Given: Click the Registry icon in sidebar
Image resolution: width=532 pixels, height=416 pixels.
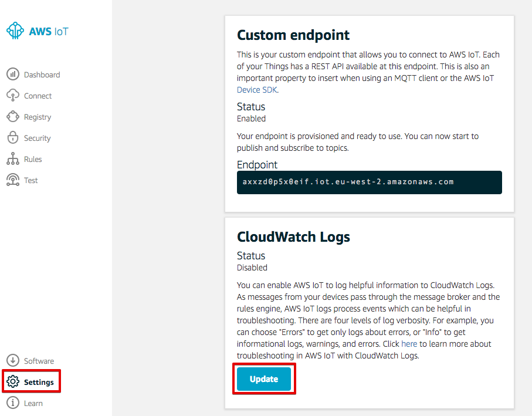Looking at the screenshot, I should pyautogui.click(x=13, y=117).
